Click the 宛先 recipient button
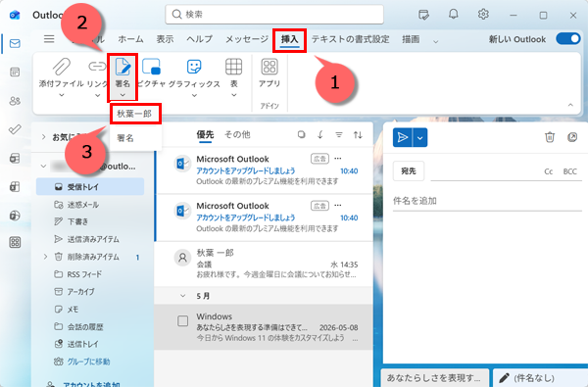The image size is (588, 387). click(x=409, y=171)
